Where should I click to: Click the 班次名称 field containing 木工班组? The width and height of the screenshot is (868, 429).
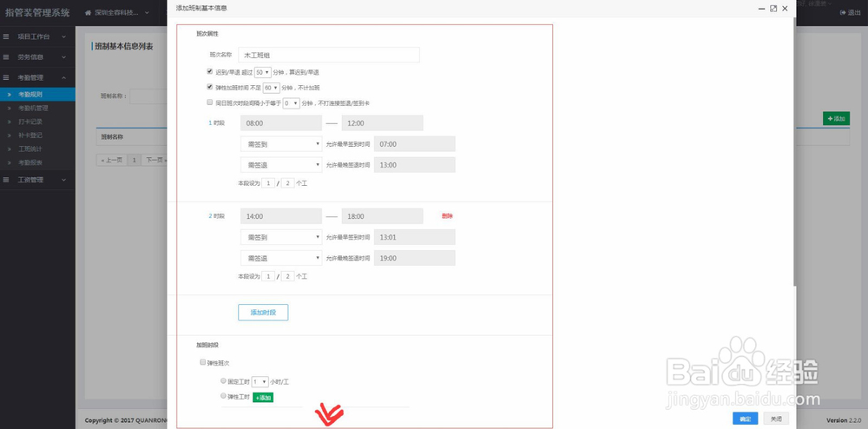(x=329, y=55)
